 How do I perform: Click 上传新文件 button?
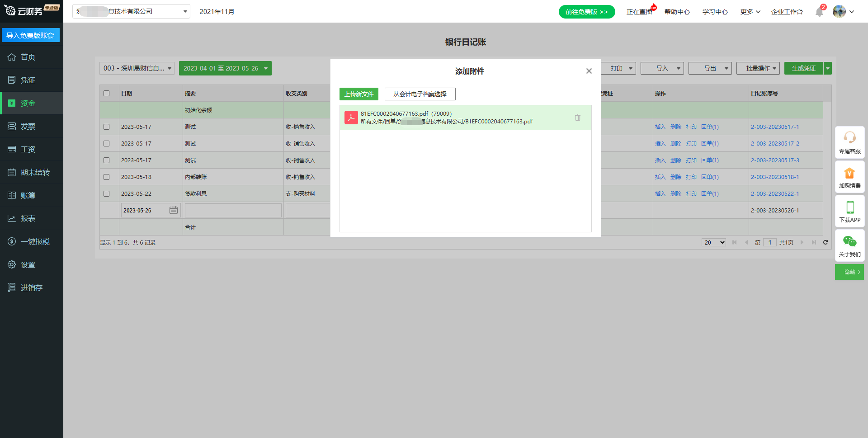click(359, 94)
